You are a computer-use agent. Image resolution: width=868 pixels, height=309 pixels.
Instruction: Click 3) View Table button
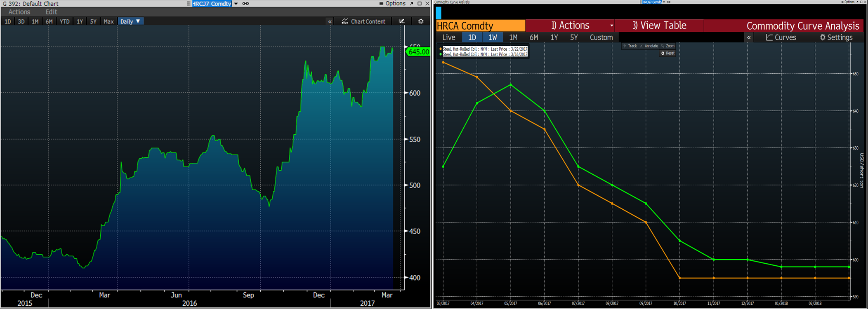(x=659, y=26)
